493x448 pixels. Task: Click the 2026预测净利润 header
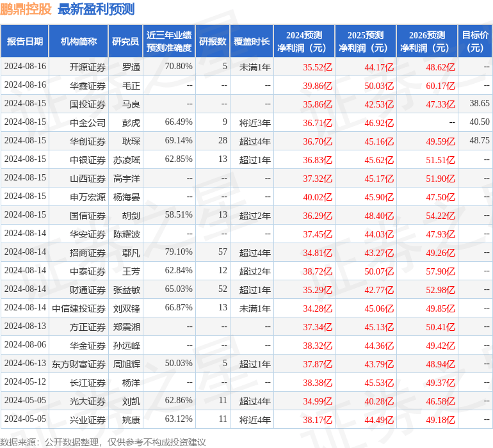(427, 41)
